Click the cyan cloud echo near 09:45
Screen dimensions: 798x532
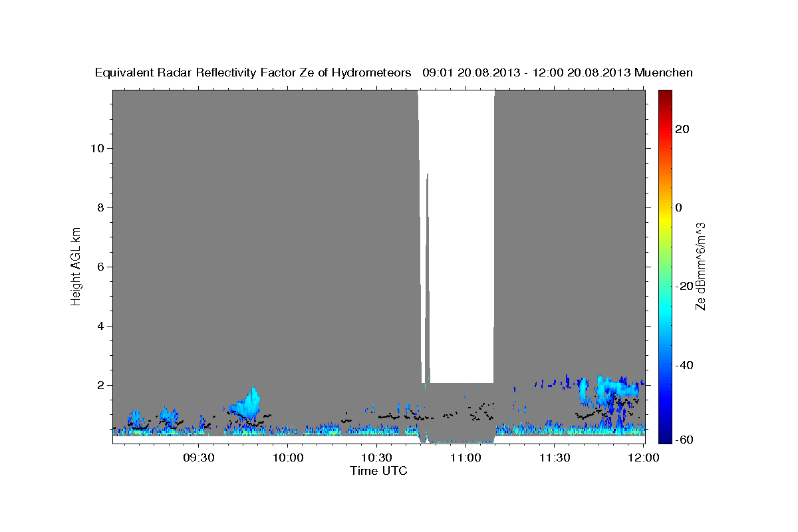(246, 403)
